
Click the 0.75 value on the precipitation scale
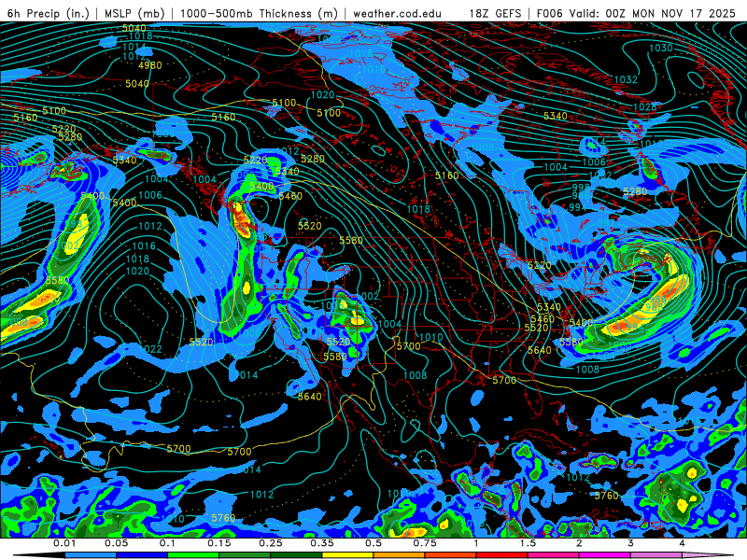[x=425, y=543]
